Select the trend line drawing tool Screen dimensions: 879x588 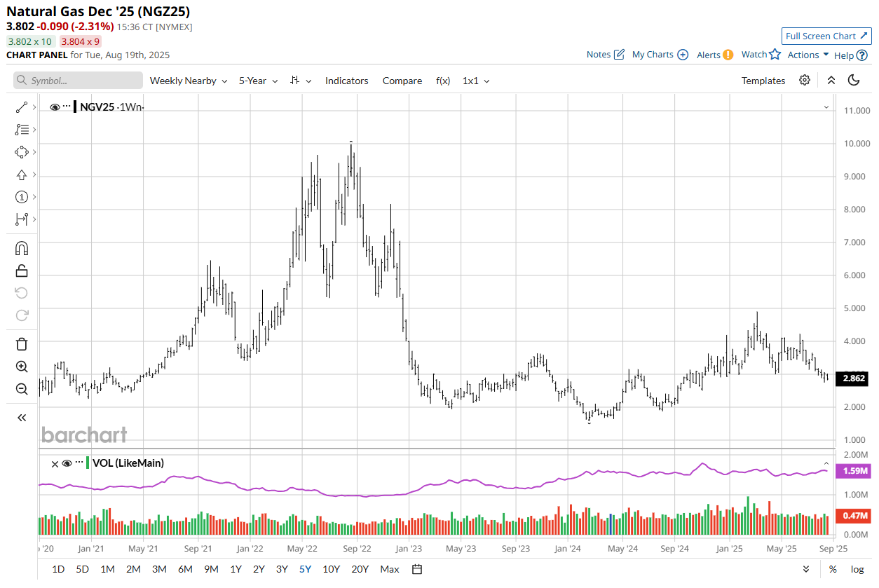coord(22,107)
